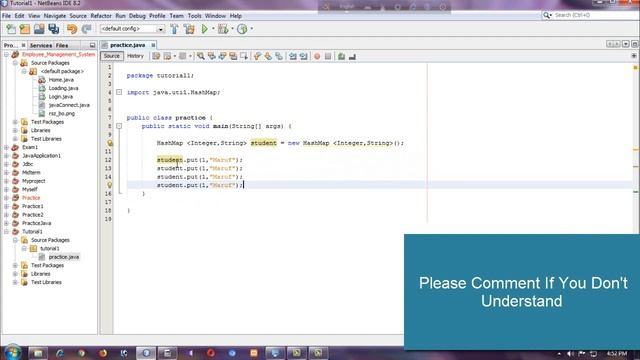Image resolution: width=640 pixels, height=360 pixels.
Task: Click the taskbar clock showing 4:52 PM
Action: (x=616, y=353)
